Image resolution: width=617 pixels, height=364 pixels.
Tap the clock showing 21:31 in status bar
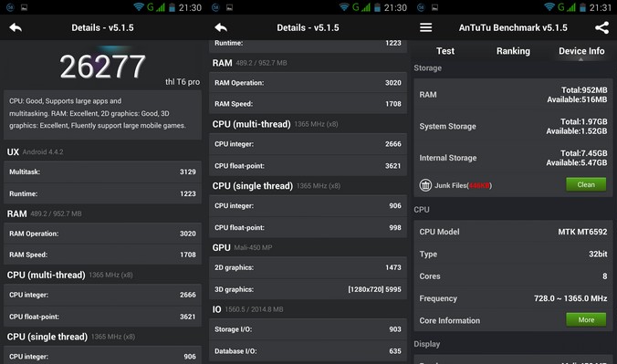point(601,7)
